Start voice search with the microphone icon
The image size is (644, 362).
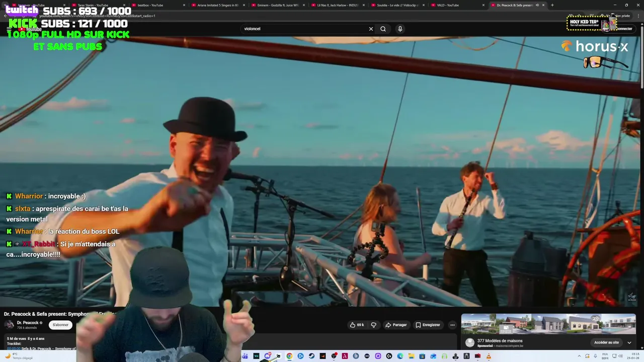click(x=400, y=29)
